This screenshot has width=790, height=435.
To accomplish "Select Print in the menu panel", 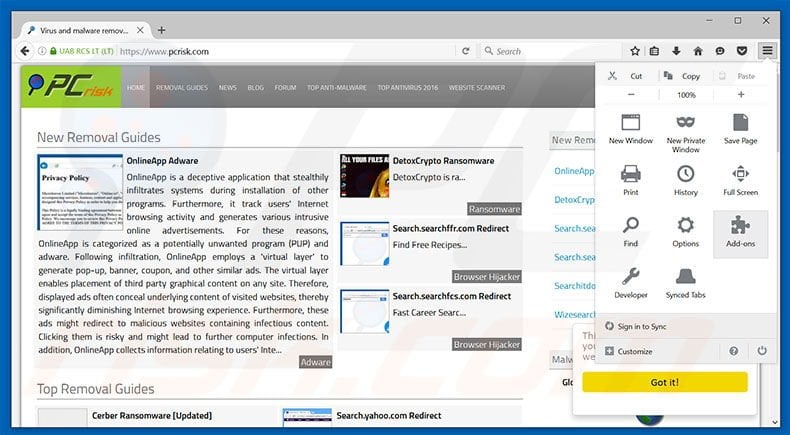I will [x=630, y=180].
